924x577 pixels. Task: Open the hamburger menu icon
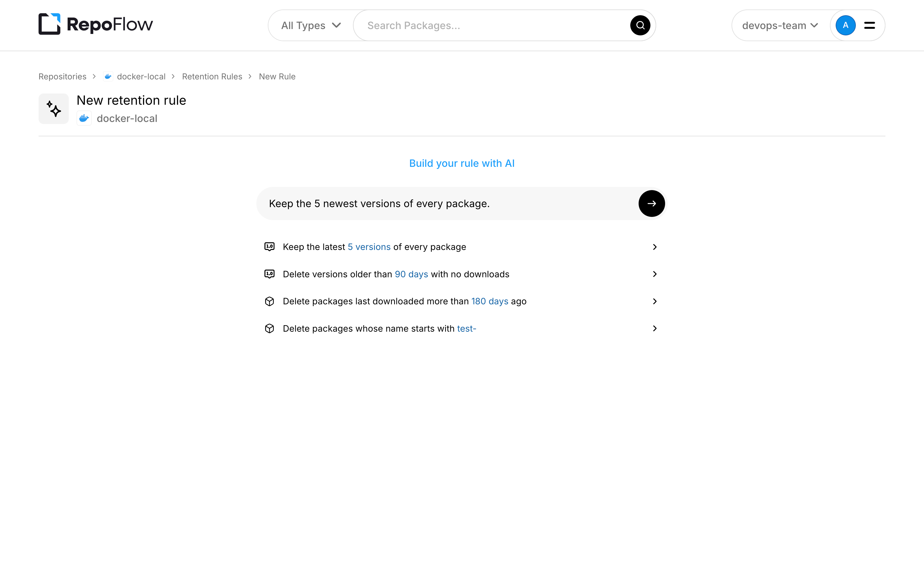(869, 26)
